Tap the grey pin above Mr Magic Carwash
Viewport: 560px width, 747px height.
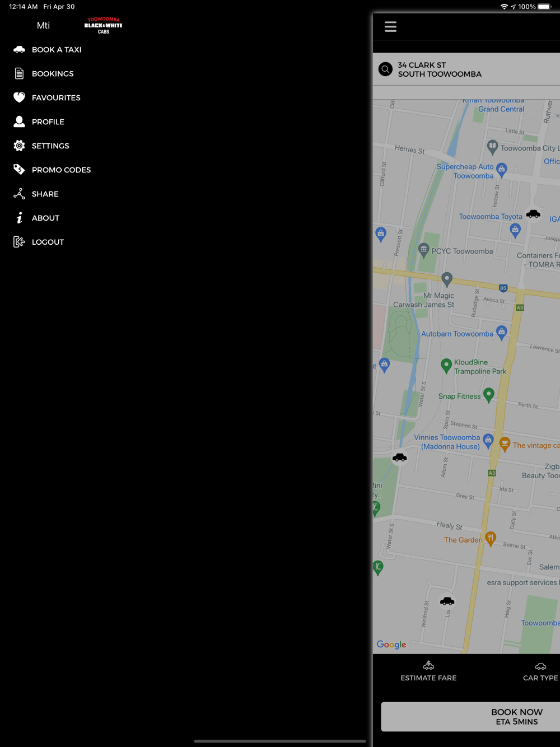click(x=447, y=278)
